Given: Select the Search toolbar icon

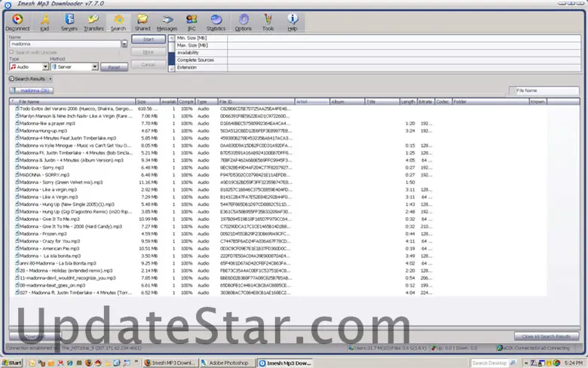Looking at the screenshot, I should (118, 22).
